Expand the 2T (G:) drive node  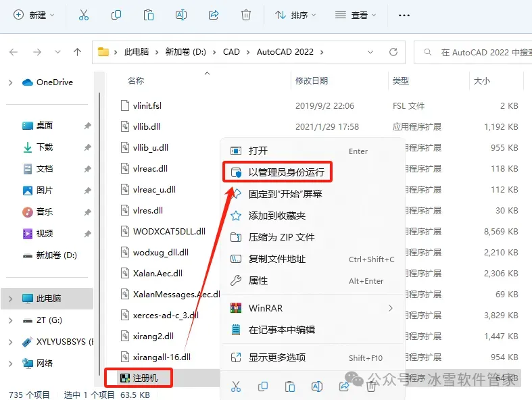[11, 320]
